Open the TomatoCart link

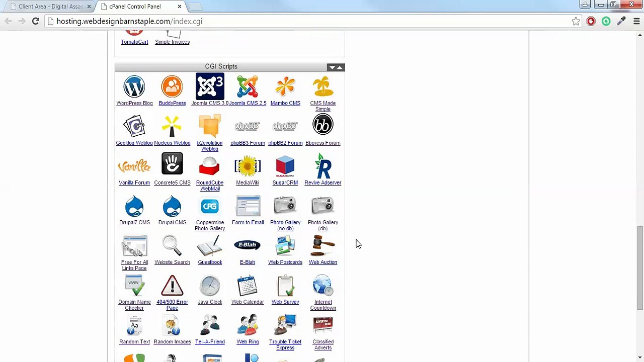click(x=134, y=42)
